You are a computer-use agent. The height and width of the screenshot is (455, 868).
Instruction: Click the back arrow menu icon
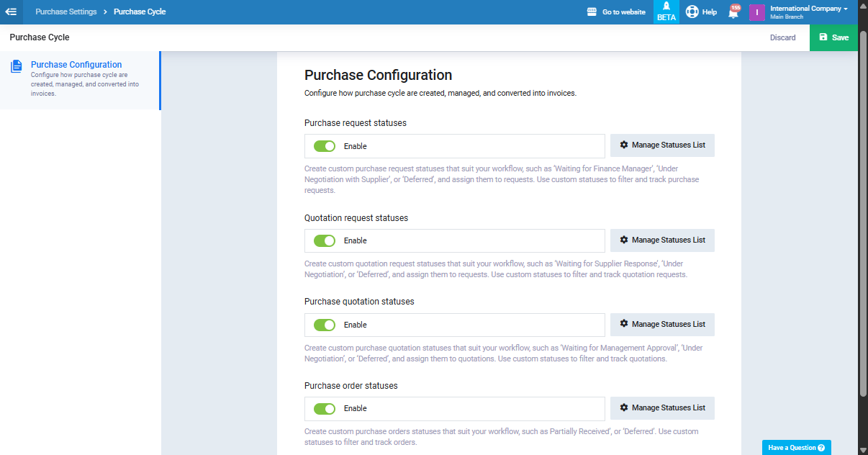(11, 12)
